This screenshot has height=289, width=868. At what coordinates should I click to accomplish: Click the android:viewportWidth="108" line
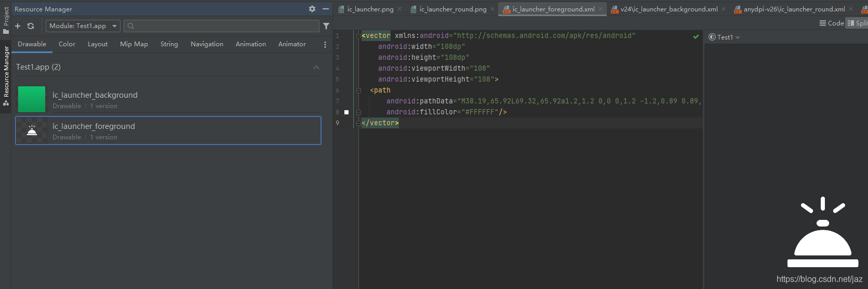434,69
